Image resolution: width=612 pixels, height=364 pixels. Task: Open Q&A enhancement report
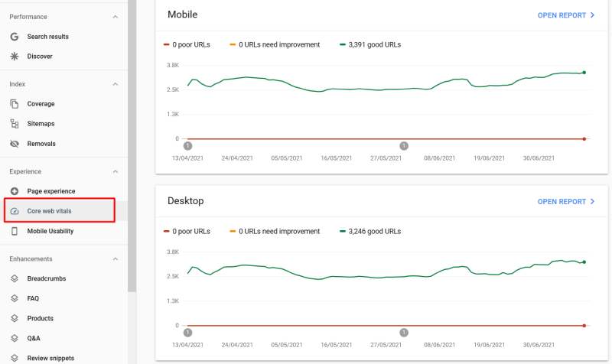34,338
